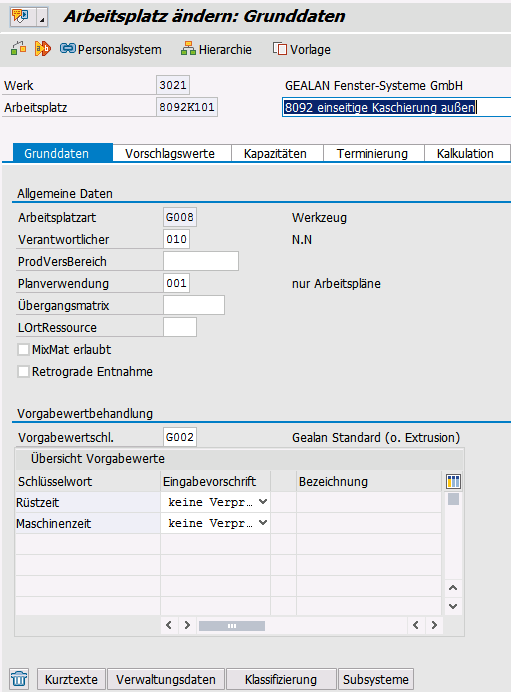Click the Arbeitsplatzart field G008
511x692 pixels.
(180, 217)
